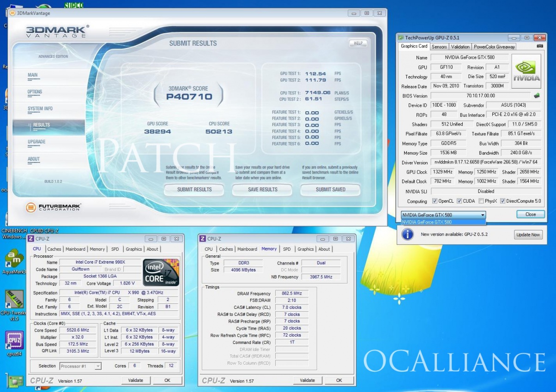
Task: Open the Mainboard tab in left CPU-Z
Action: pos(75,249)
